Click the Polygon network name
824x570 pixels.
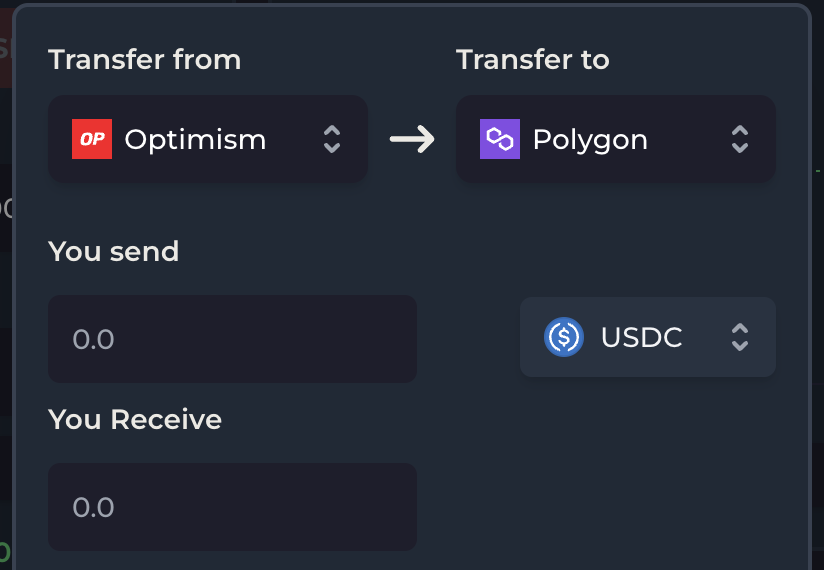590,140
